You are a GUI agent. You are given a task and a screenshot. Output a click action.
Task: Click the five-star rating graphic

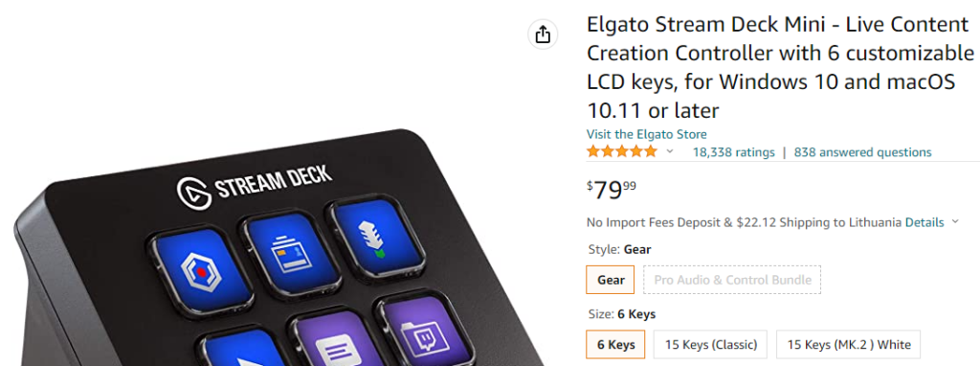(x=622, y=151)
